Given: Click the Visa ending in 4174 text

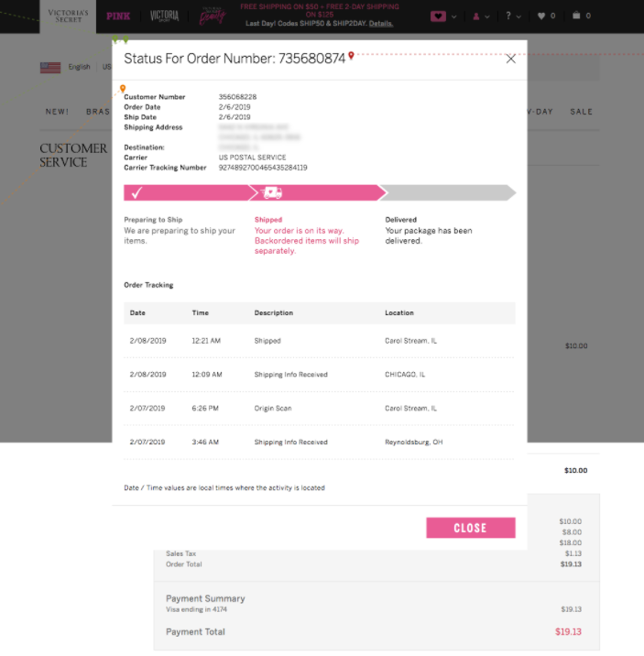Looking at the screenshot, I should point(196,609).
